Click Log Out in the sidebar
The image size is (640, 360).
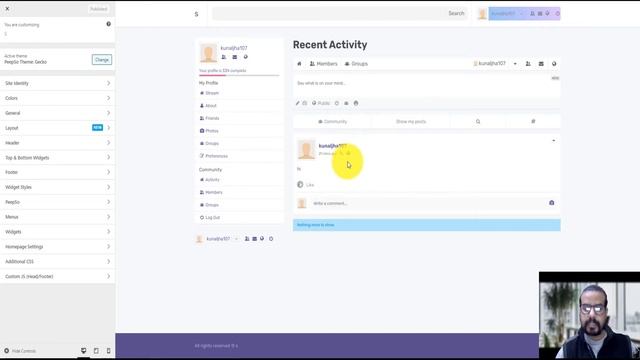point(210,218)
